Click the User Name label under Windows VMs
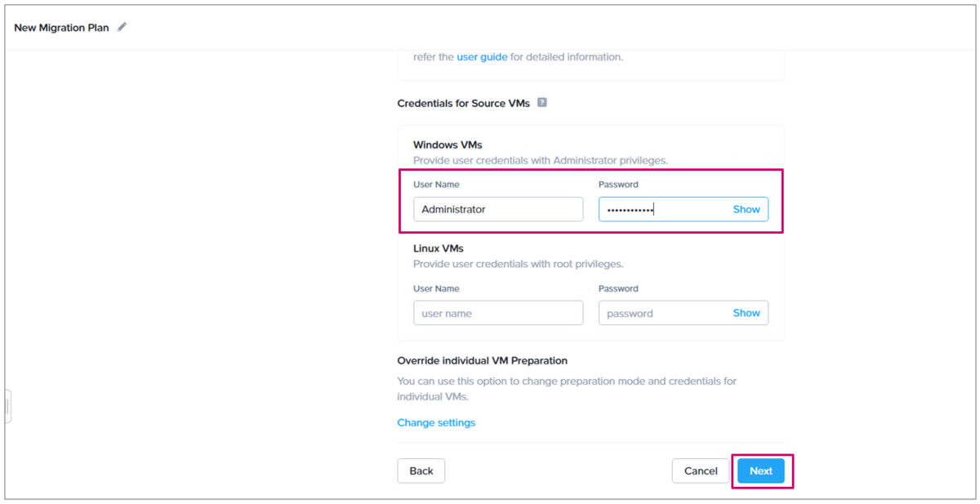This screenshot has height=504, width=980. [x=436, y=185]
